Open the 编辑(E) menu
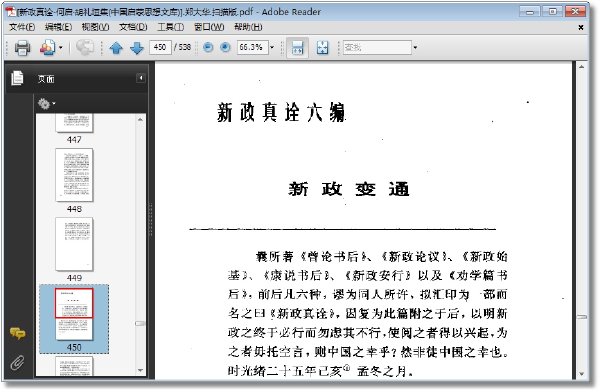The image size is (600, 392). 59,27
